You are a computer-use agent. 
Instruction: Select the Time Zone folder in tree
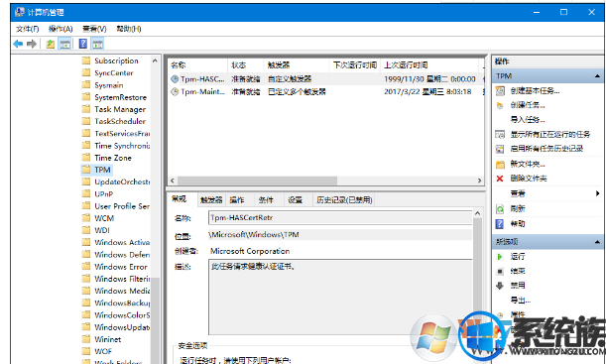(x=113, y=158)
